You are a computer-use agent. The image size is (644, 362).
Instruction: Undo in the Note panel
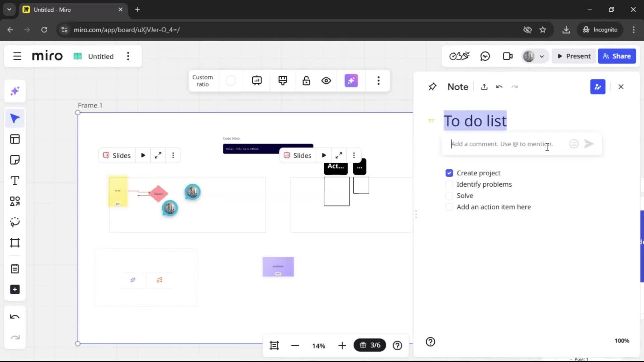(499, 87)
